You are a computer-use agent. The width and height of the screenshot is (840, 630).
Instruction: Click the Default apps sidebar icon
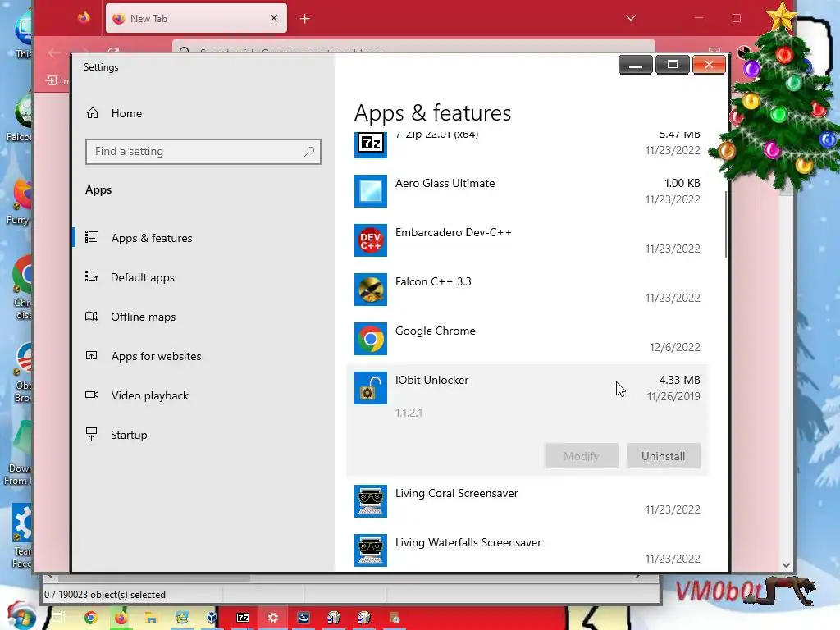tap(92, 276)
